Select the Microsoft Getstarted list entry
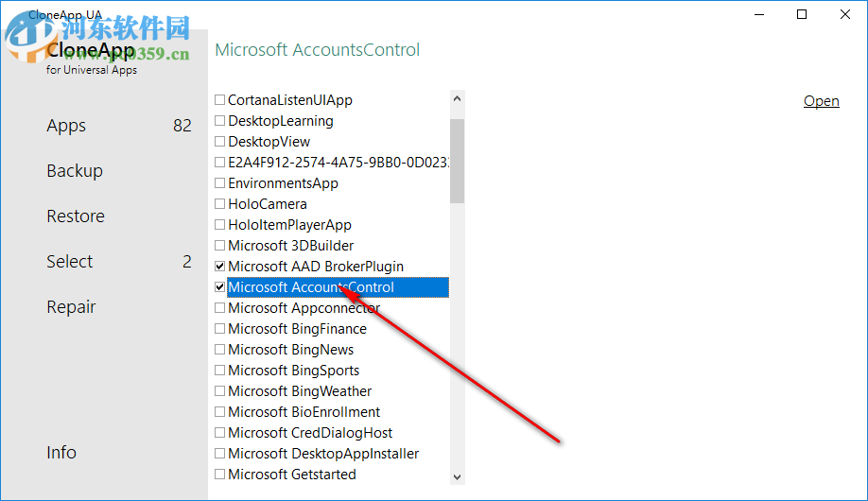 coord(292,475)
